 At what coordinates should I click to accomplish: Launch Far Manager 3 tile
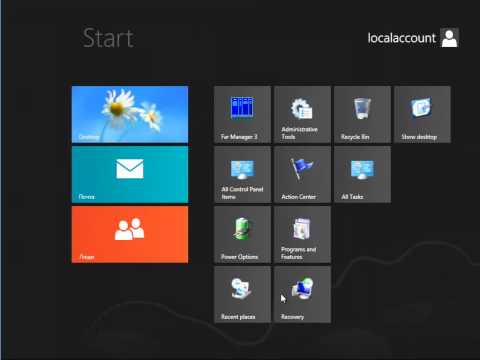click(242, 114)
